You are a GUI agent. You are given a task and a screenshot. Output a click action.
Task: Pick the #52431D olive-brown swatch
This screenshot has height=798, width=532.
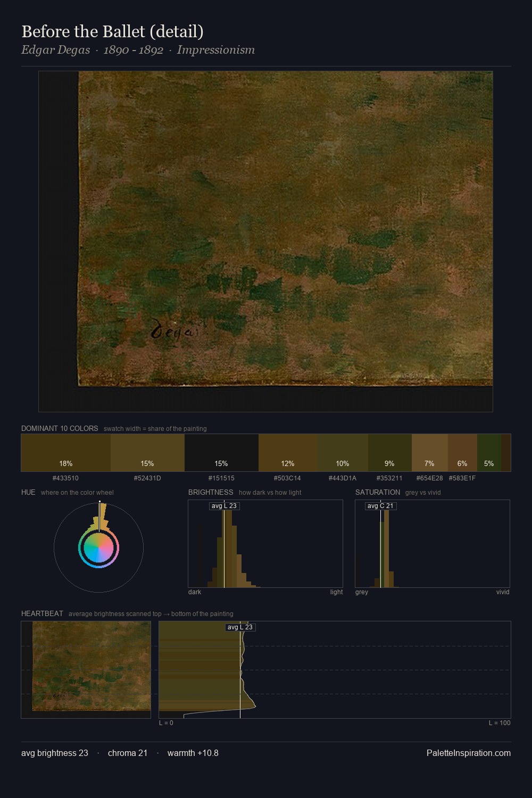click(147, 453)
